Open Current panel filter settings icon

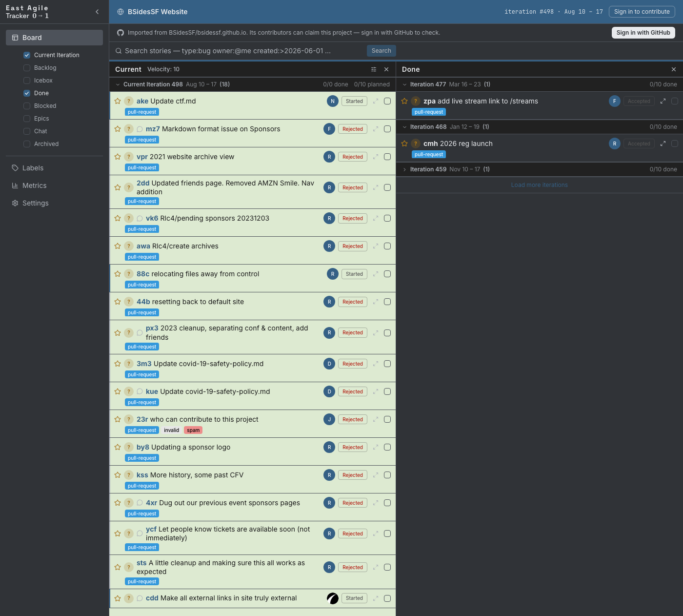click(374, 69)
